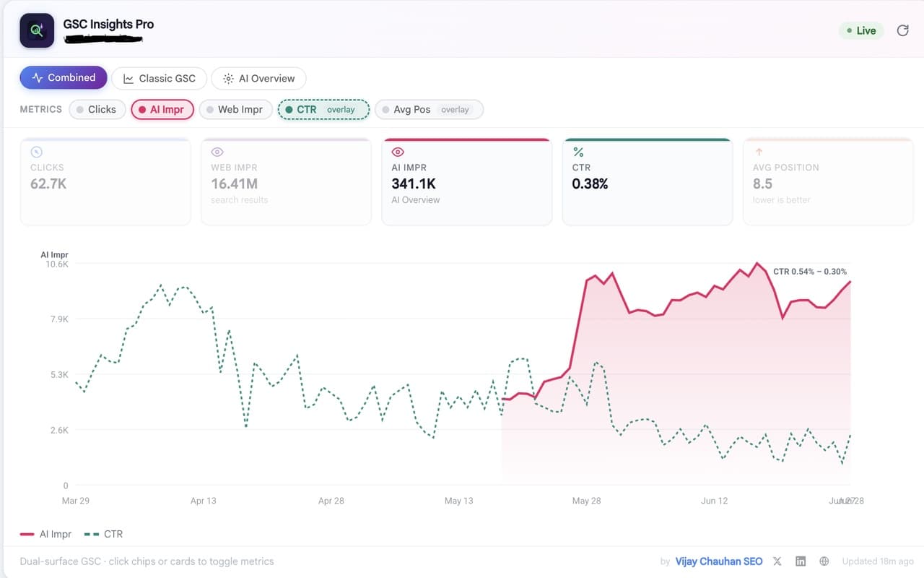Click the 10.6K y-axis value
The image size is (924, 578).
(x=56, y=264)
